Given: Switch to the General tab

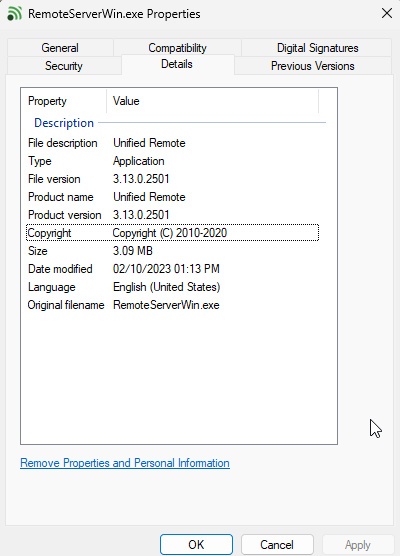Looking at the screenshot, I should (60, 48).
